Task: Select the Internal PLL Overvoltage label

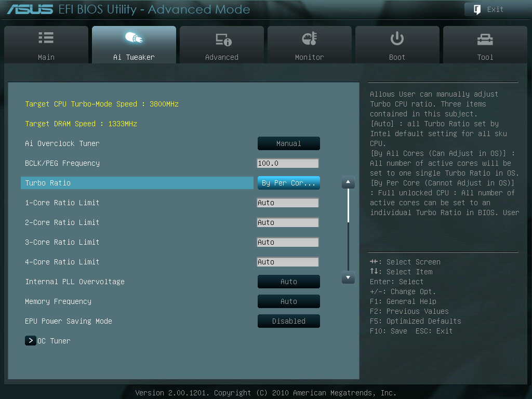Action: click(75, 282)
